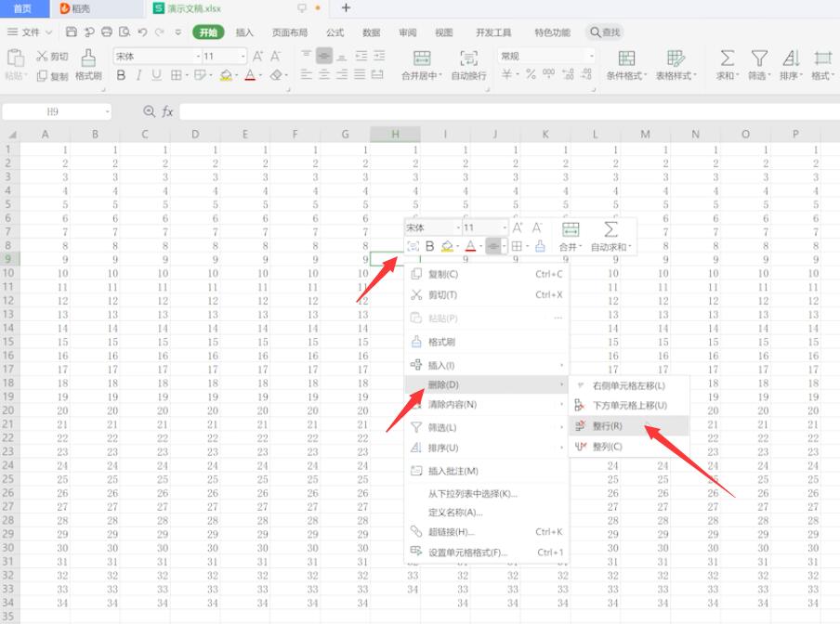The width and height of the screenshot is (840, 624).
Task: Click the Copy (复制) button in ribbon
Action: [x=52, y=76]
